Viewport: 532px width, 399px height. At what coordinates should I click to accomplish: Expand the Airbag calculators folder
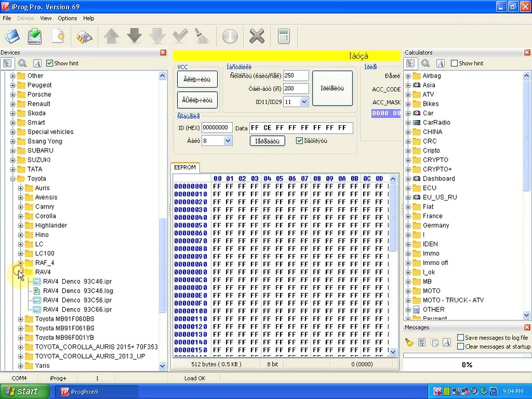[408, 76]
